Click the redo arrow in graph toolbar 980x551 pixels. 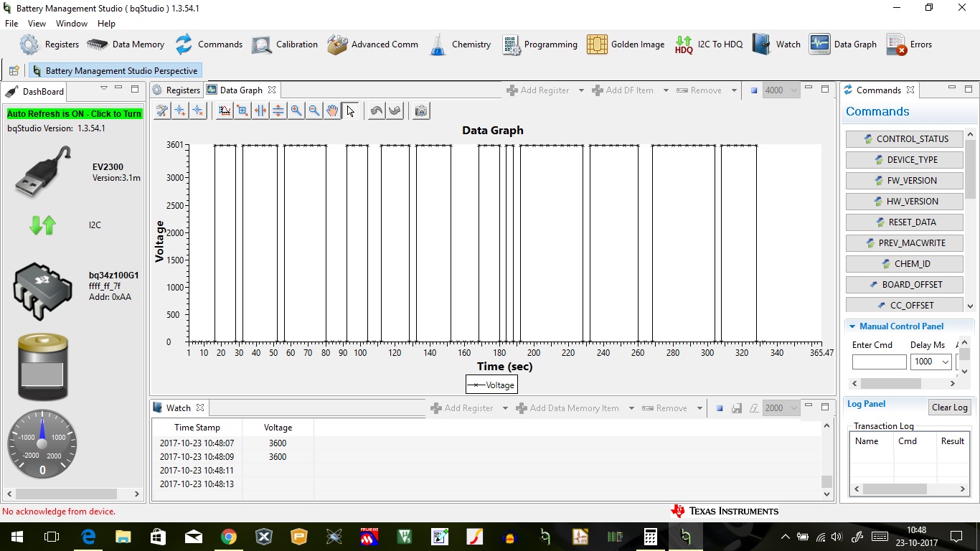(x=395, y=110)
